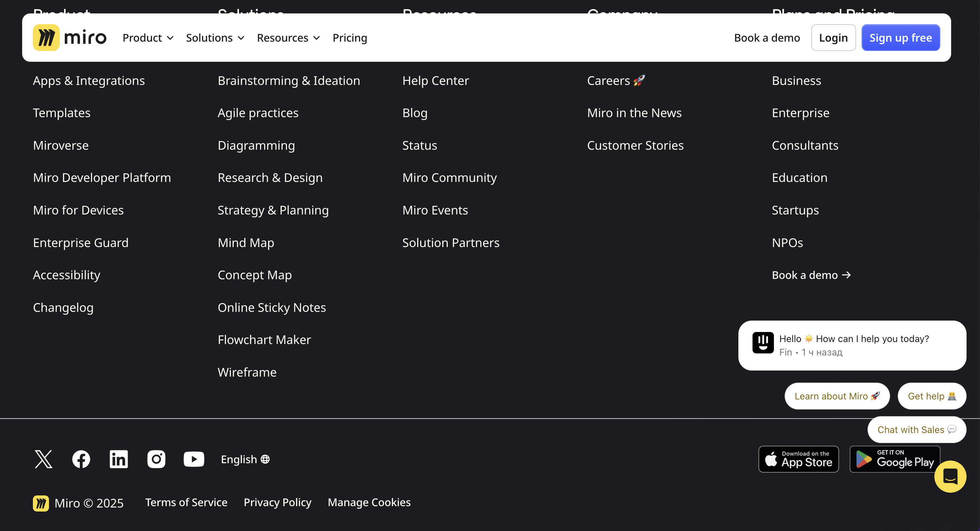Open Brainstorming & Ideation link
The image size is (980, 531).
coord(289,80)
